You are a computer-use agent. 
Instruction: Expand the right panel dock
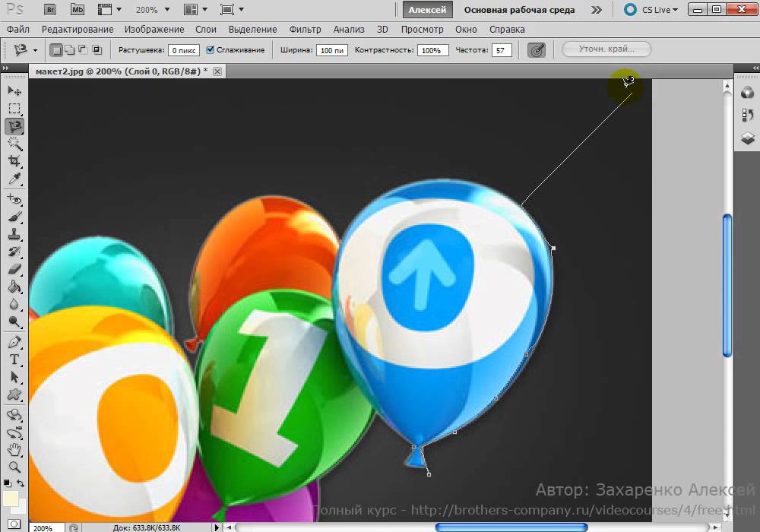[x=755, y=68]
